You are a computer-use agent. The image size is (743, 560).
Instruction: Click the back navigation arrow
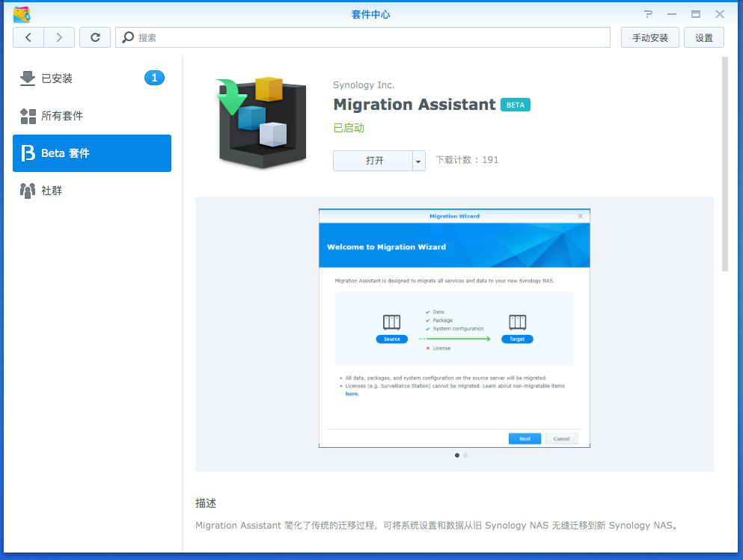point(28,37)
